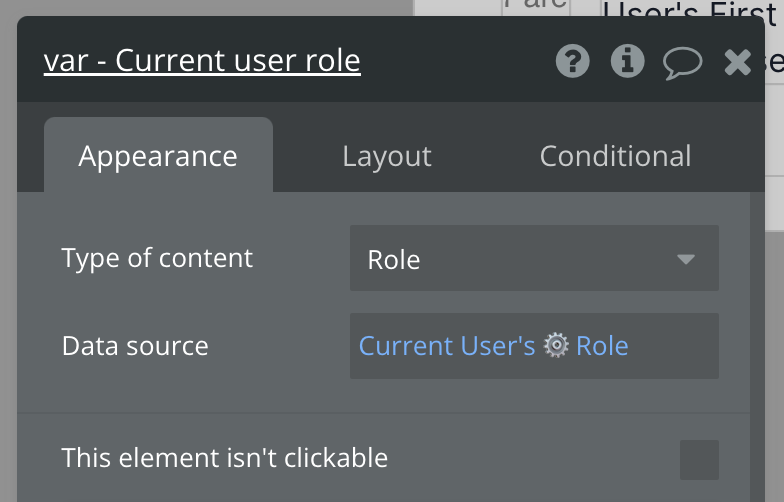Click the "Data source" label
Screen dimensions: 784x502
pyautogui.click(x=135, y=346)
